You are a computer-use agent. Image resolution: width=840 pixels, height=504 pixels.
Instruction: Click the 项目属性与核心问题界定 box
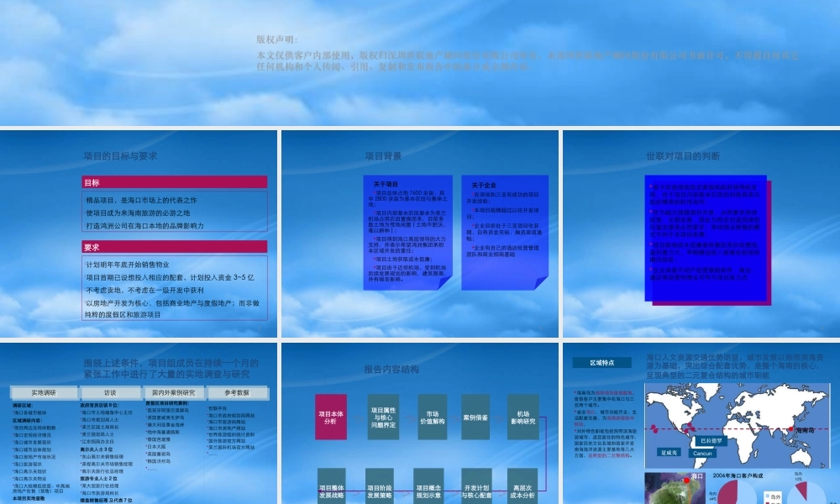point(383,417)
